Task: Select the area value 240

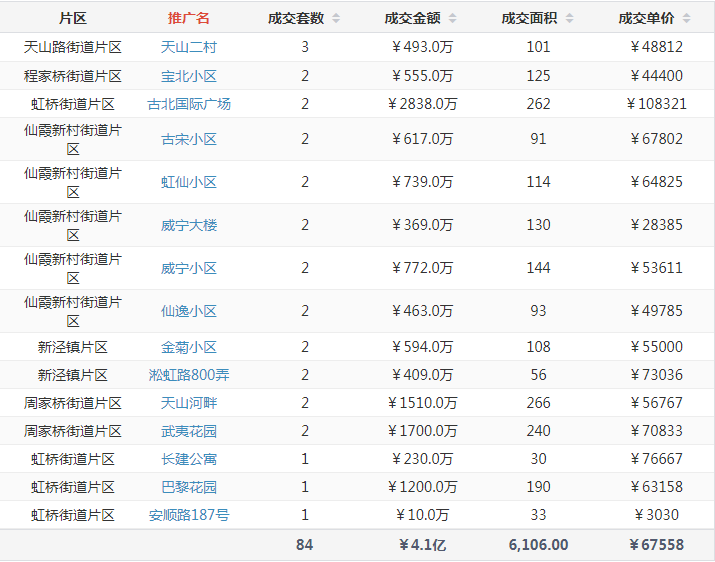Action: click(539, 431)
